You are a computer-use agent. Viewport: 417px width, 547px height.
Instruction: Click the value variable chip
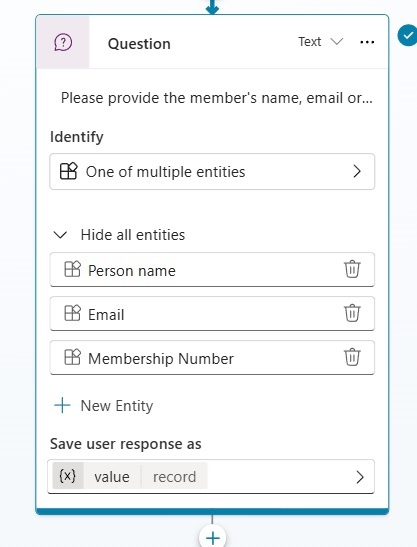click(112, 477)
